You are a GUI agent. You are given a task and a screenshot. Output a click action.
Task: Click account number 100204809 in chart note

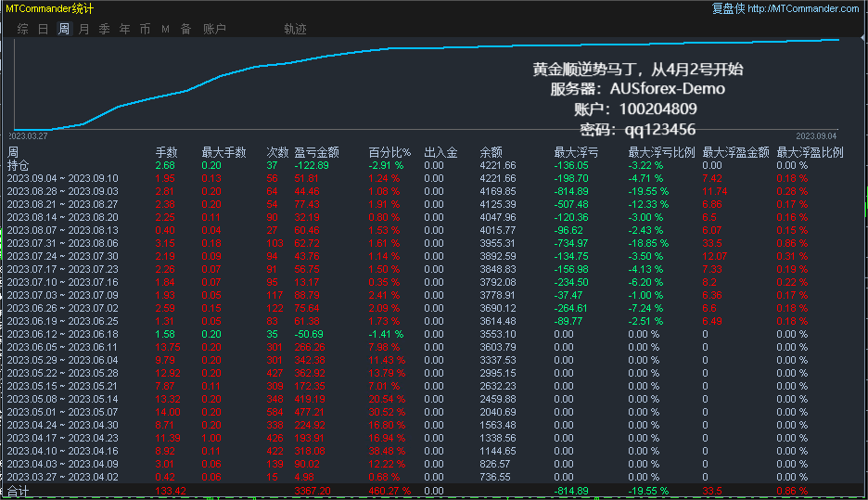coord(657,109)
